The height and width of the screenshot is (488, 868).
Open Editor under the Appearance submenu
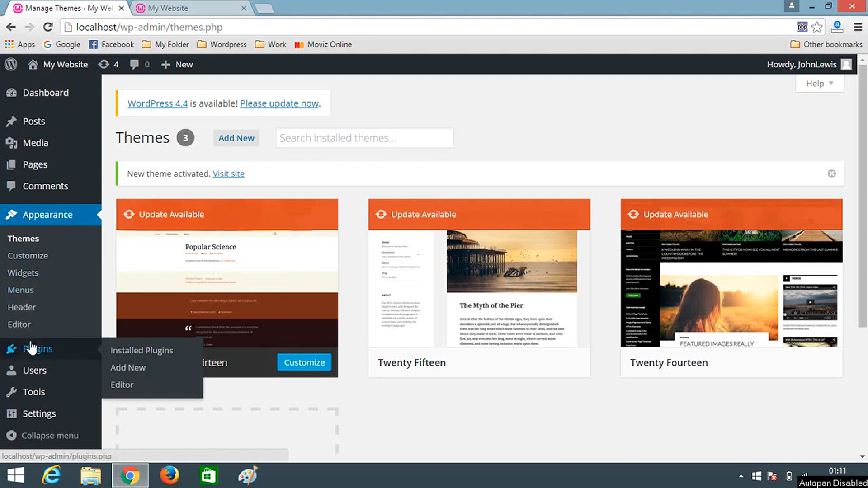(x=19, y=324)
